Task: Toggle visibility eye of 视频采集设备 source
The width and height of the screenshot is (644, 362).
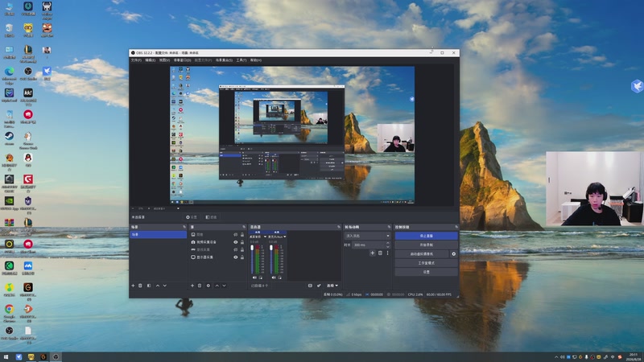Action: [x=235, y=242]
